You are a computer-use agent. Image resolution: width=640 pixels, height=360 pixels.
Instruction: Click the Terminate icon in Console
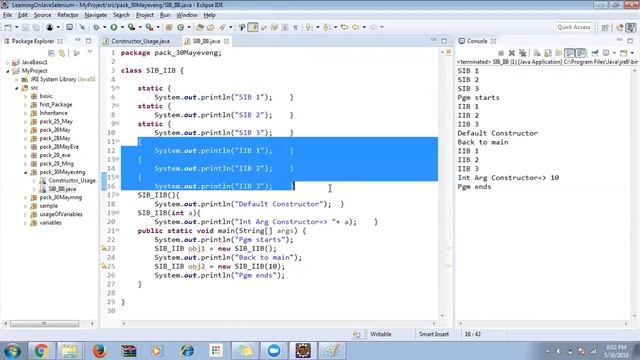(501, 53)
